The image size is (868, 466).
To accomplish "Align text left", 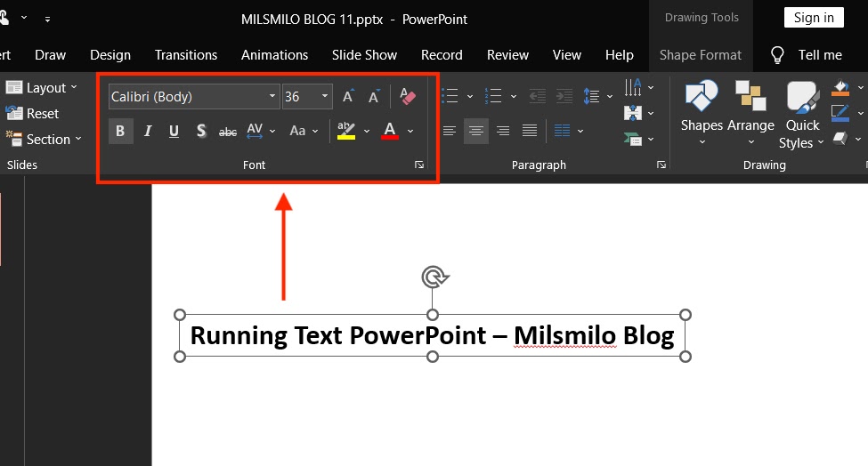I will [450, 131].
